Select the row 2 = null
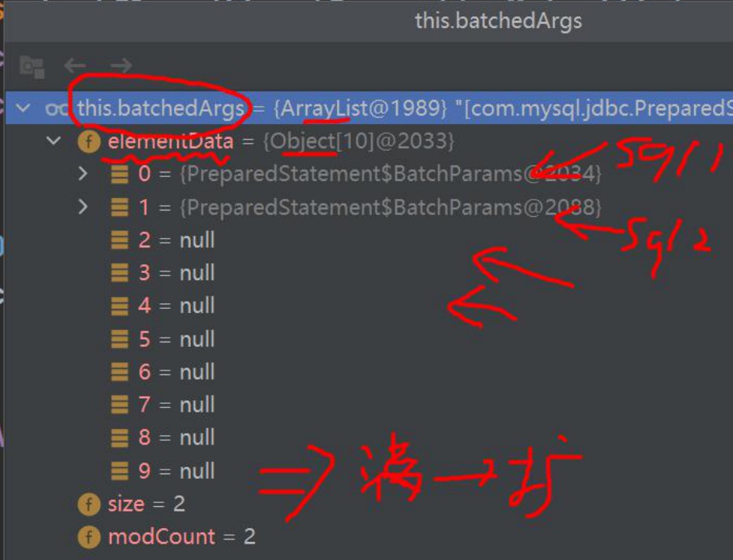 tap(368, 239)
